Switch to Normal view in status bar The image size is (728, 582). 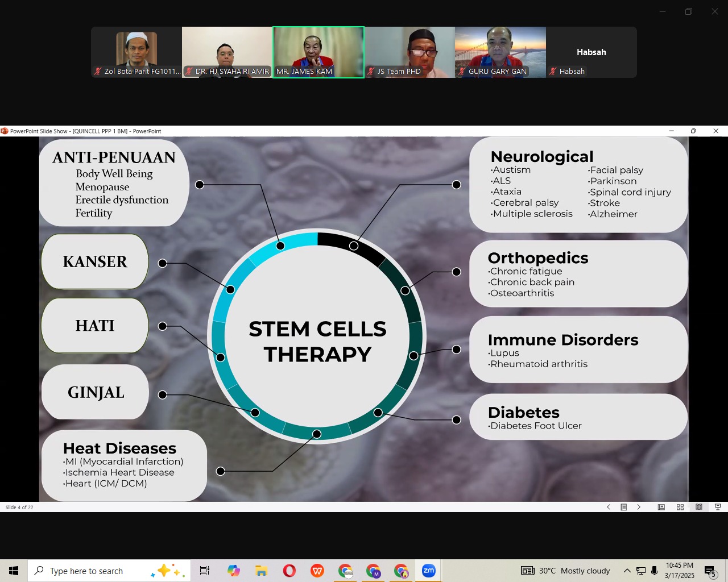coord(661,507)
